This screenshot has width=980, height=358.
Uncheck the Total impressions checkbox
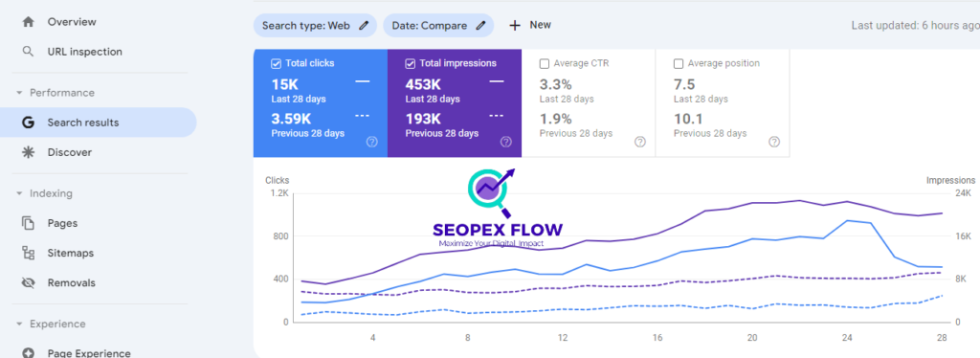[410, 63]
